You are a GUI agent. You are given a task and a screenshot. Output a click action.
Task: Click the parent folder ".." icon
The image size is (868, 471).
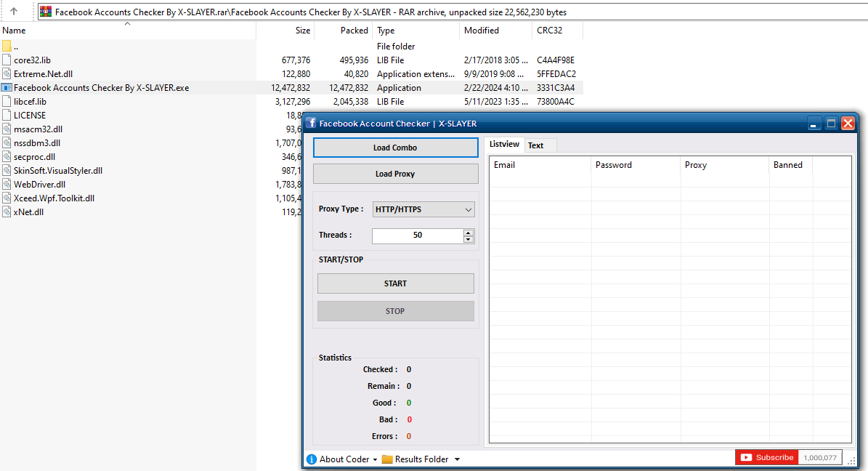[7, 47]
